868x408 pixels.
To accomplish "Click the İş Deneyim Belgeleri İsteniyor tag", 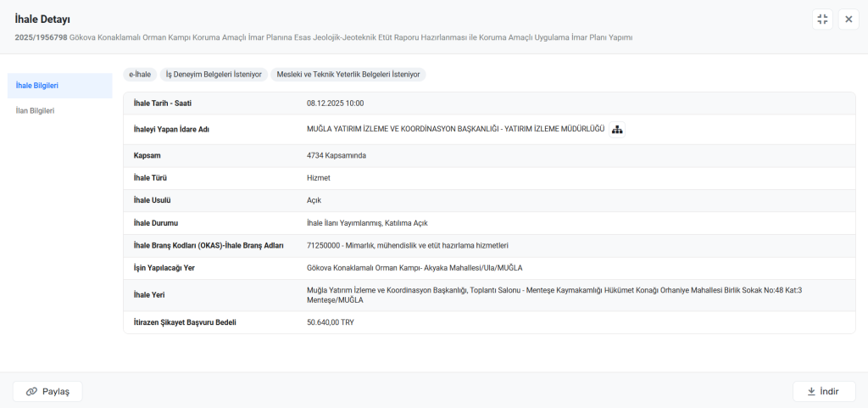I will (x=214, y=75).
